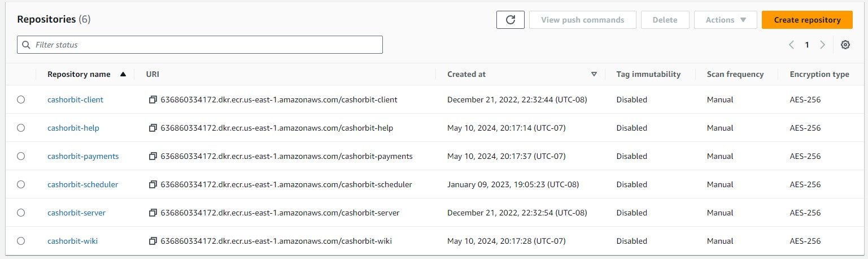This screenshot has width=868, height=259.
Task: Go to the next page arrow
Action: [822, 45]
